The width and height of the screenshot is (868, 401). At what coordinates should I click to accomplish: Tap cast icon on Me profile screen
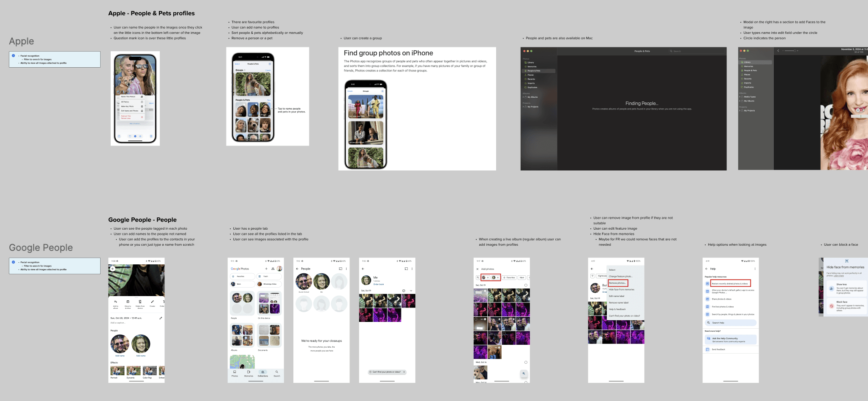pos(407,269)
